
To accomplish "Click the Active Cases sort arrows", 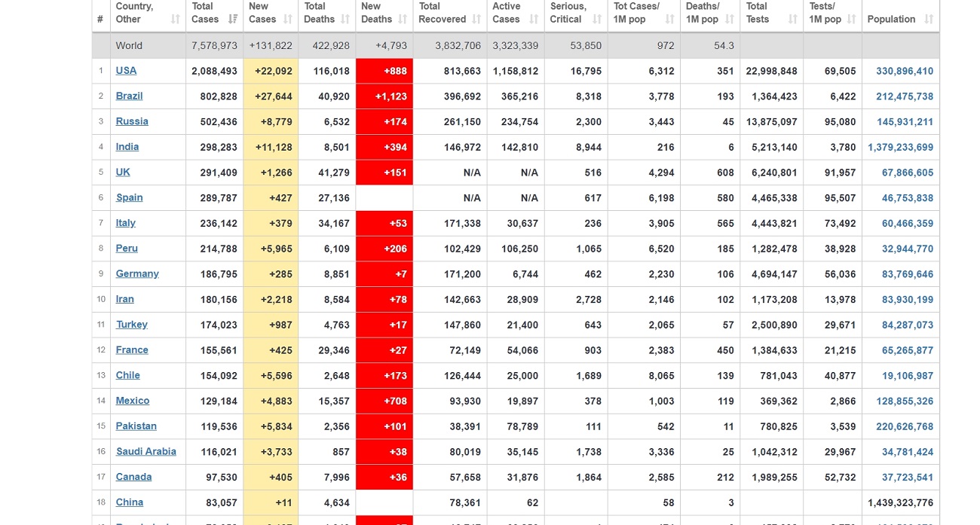I will 534,20.
